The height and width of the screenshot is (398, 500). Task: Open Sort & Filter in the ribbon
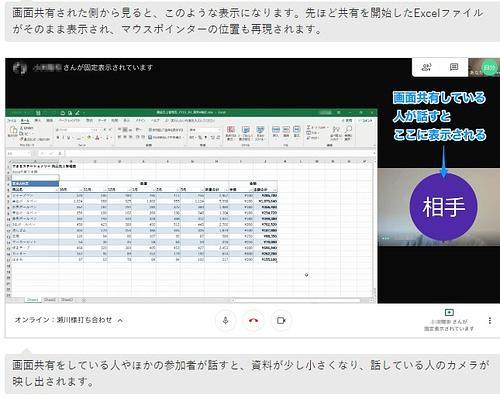tap(336, 132)
